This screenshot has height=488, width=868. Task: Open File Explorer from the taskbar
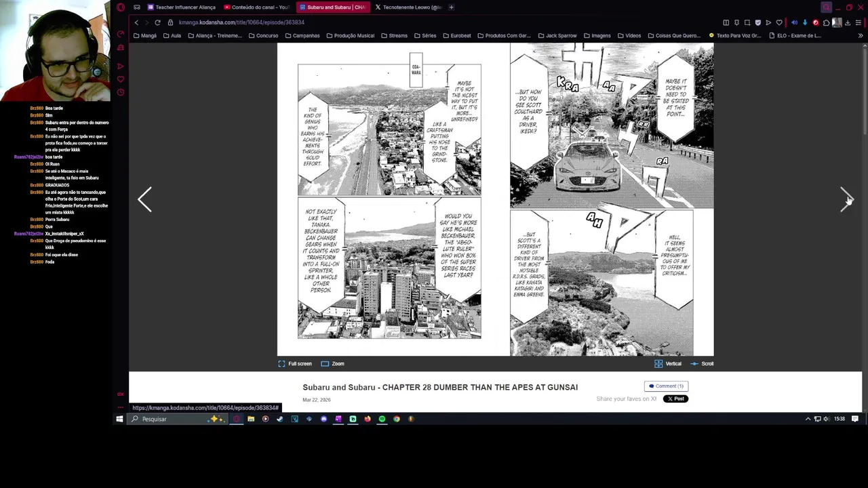(251, 419)
